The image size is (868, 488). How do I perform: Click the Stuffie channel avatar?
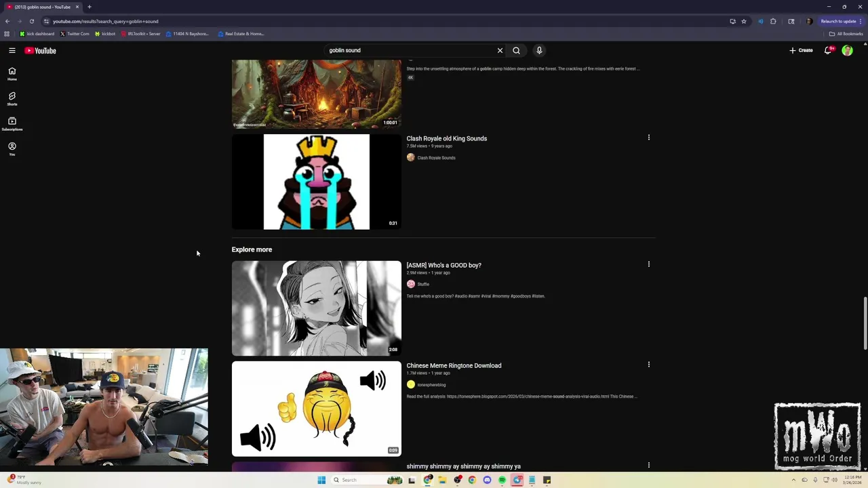(x=410, y=284)
